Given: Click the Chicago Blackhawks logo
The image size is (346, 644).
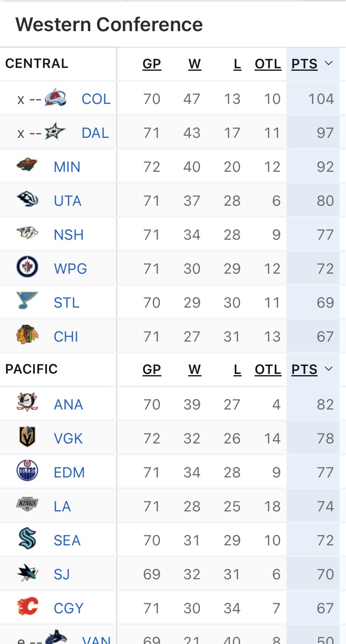Looking at the screenshot, I should pos(27,335).
